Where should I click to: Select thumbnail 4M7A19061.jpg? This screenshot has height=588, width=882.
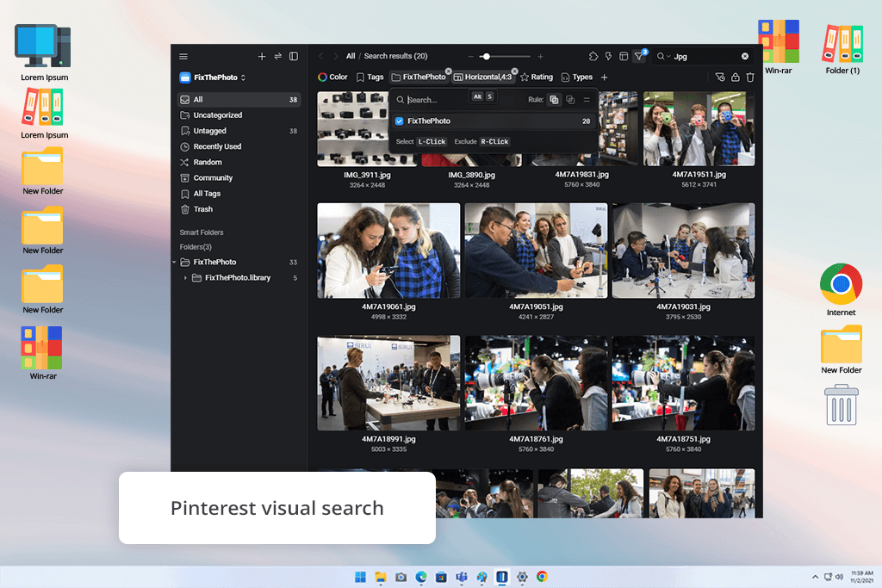tap(388, 251)
